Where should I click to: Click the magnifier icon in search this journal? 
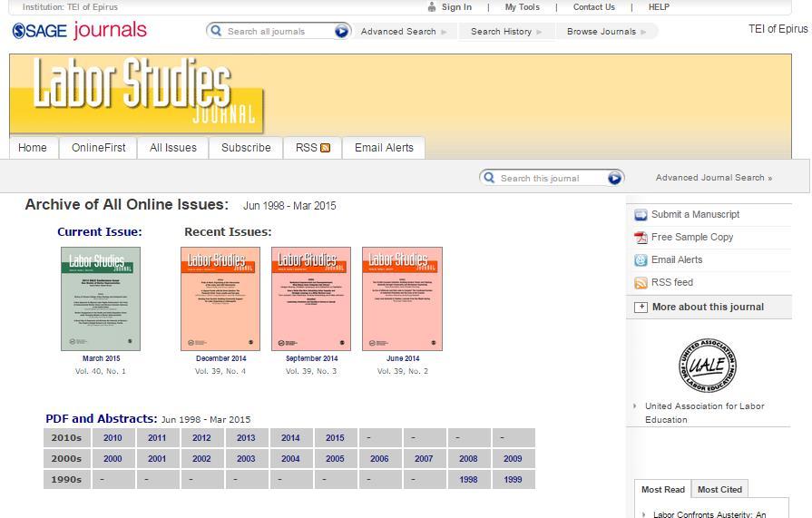tap(489, 178)
